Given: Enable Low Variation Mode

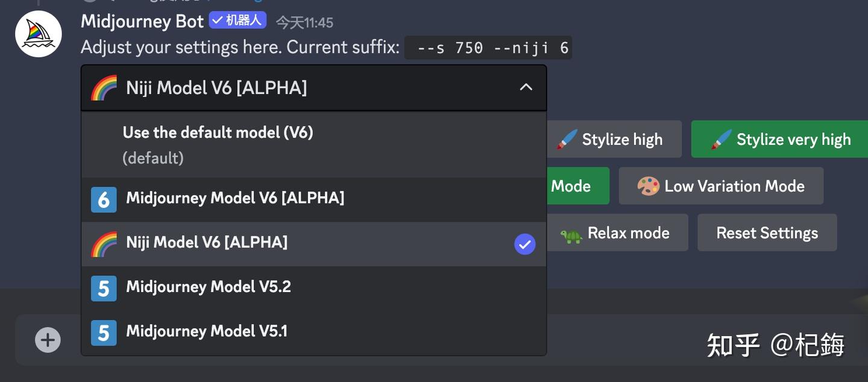Looking at the screenshot, I should click(x=721, y=186).
